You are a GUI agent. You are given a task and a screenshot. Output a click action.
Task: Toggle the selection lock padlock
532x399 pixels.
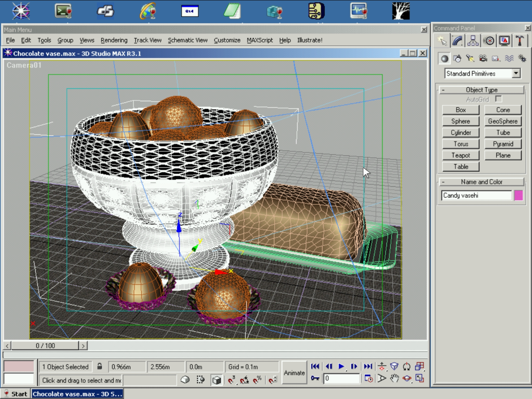tap(99, 367)
